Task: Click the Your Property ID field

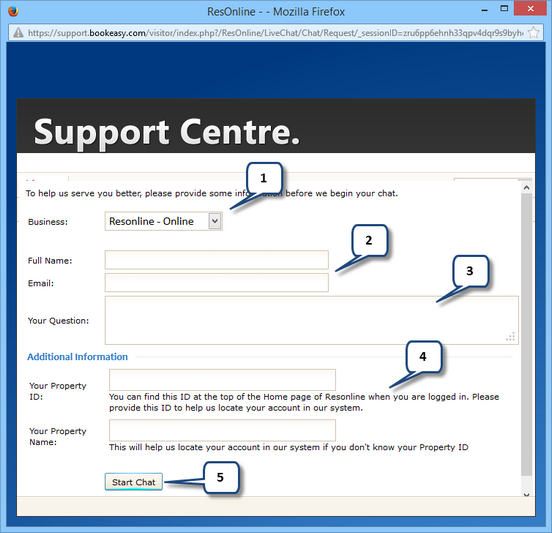Action: click(222, 380)
